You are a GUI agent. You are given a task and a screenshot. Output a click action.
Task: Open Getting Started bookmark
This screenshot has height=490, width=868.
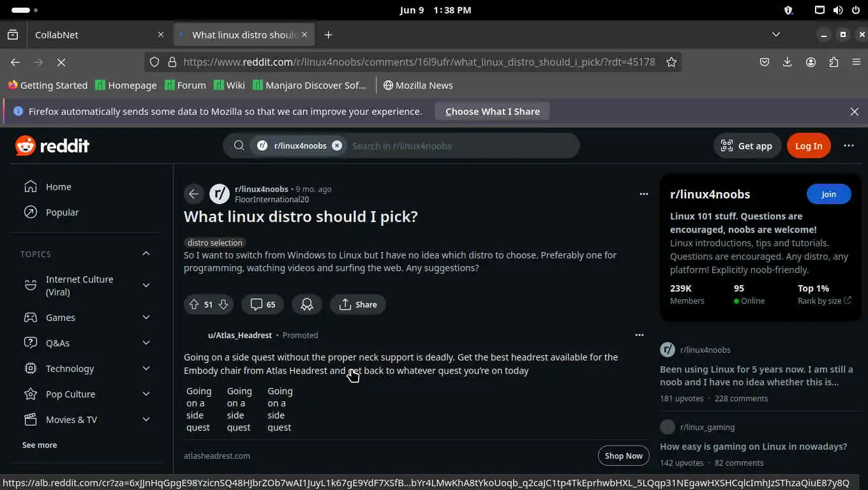point(48,85)
